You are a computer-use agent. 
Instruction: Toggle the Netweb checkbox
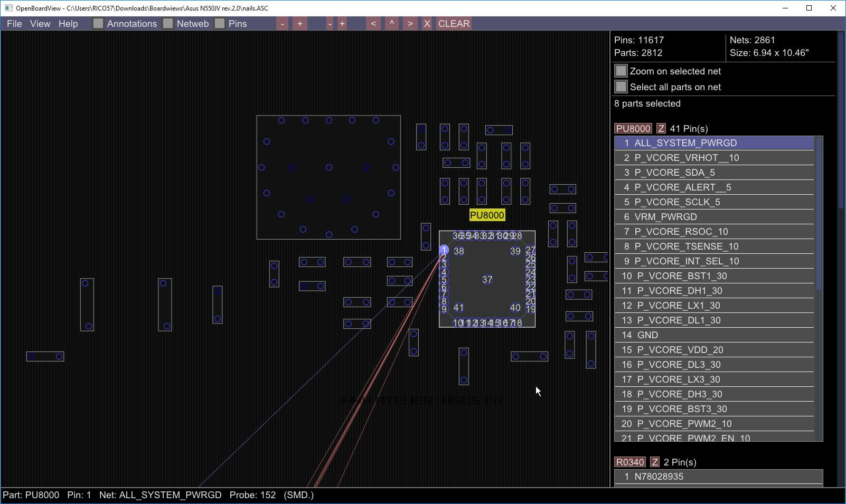point(168,23)
